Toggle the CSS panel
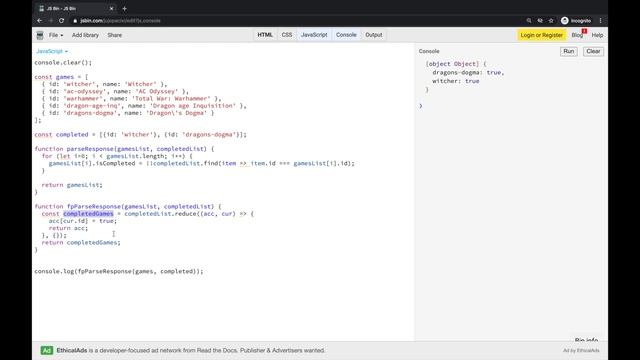Image resolution: width=640 pixels, height=360 pixels. coord(287,35)
